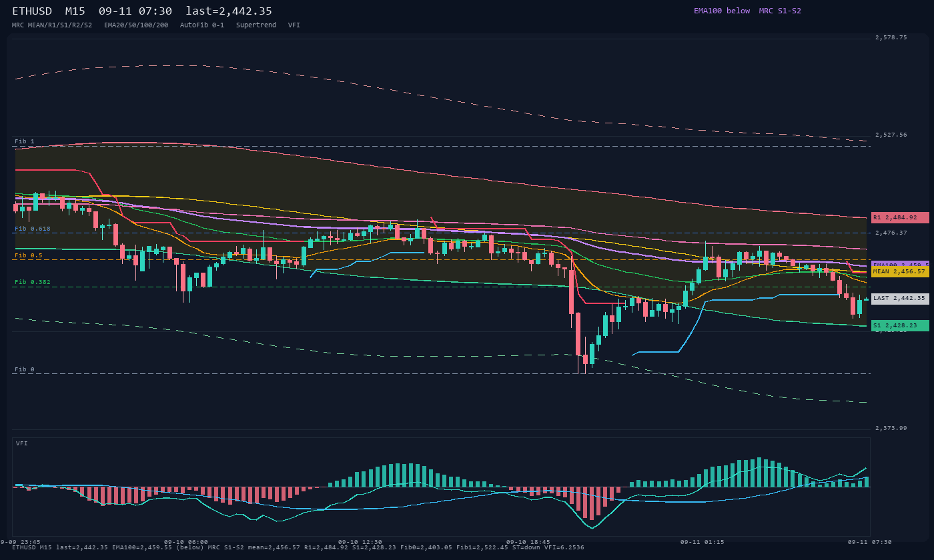Click the green "S1 2,428.23" price tag
The image size is (934, 560).
click(x=900, y=325)
